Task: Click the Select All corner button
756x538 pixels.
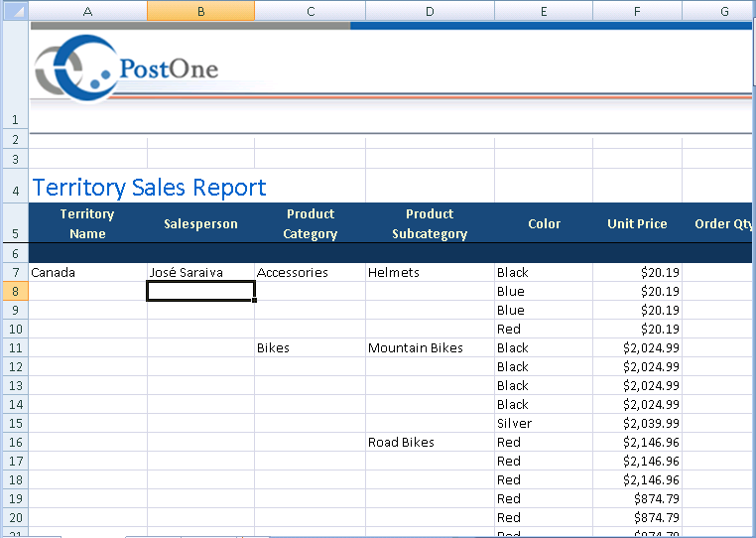Action: (15, 11)
